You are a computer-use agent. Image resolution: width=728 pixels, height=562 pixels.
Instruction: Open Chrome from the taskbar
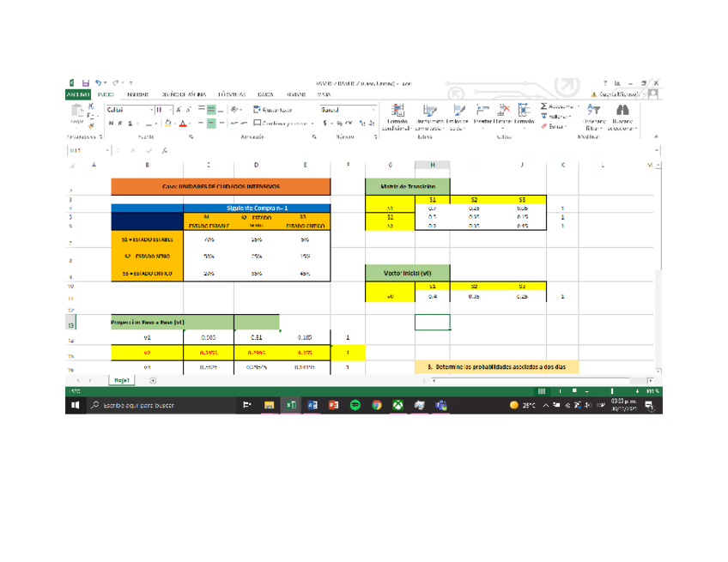click(377, 405)
